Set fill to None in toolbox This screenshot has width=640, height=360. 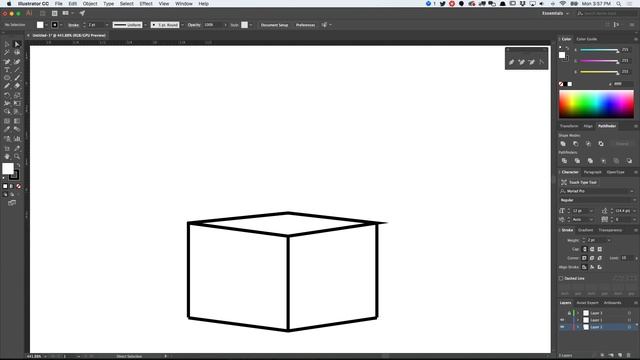click(18, 186)
